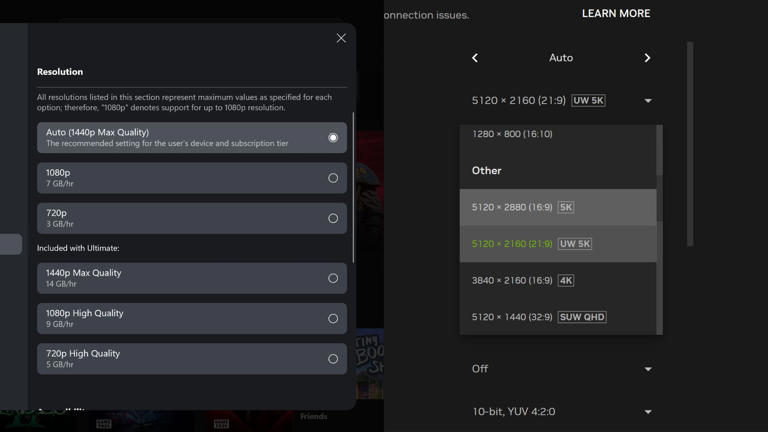Viewport: 768px width, 432px height.
Task: Go to next preset with right chevron
Action: point(647,58)
